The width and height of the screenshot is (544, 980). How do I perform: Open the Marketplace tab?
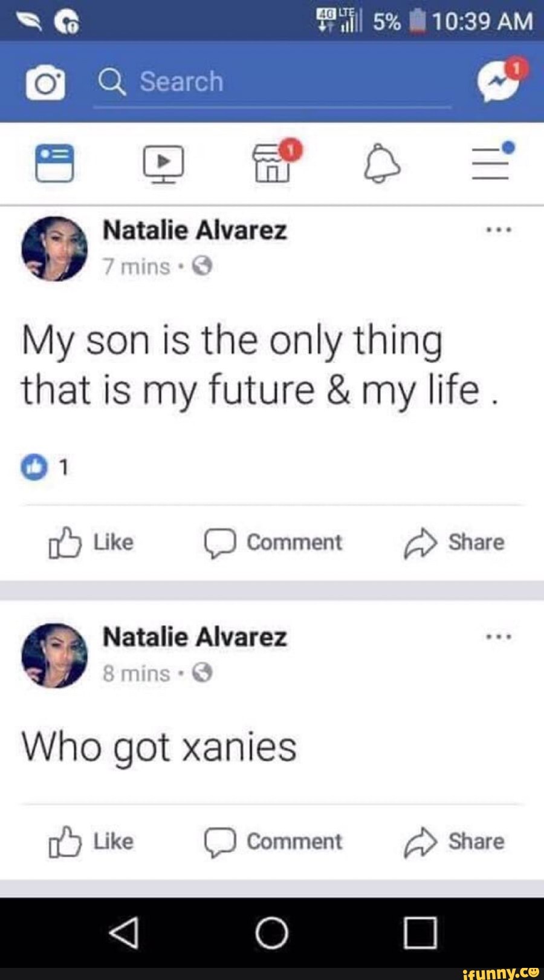tap(273, 163)
